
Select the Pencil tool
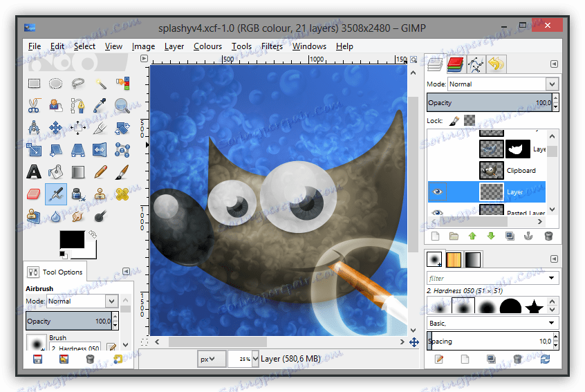[x=100, y=172]
